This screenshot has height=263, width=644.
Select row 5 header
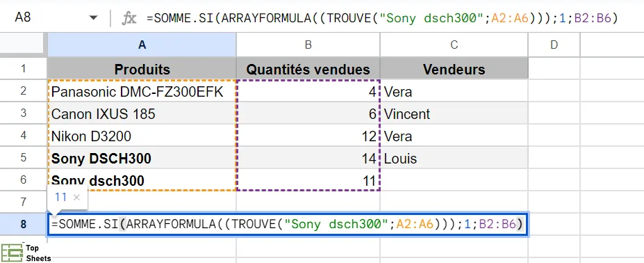tap(24, 158)
